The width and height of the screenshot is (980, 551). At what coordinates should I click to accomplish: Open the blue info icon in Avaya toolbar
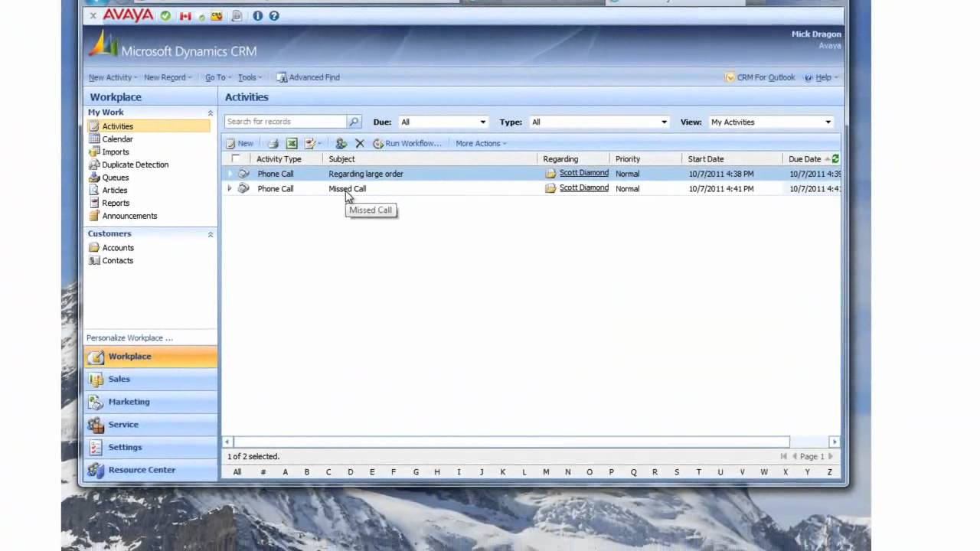coord(257,15)
